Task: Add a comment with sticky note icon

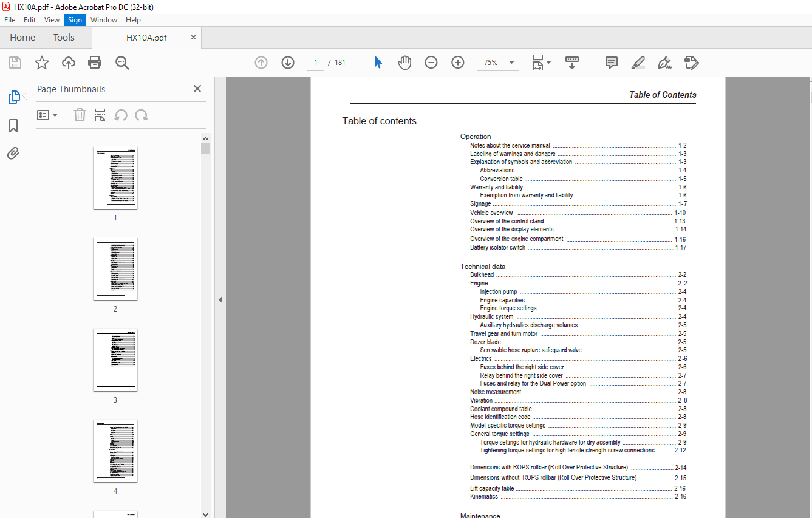Action: coord(612,63)
